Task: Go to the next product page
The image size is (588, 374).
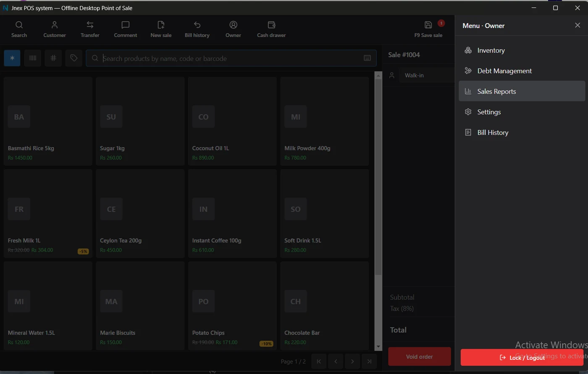Action: click(x=352, y=361)
